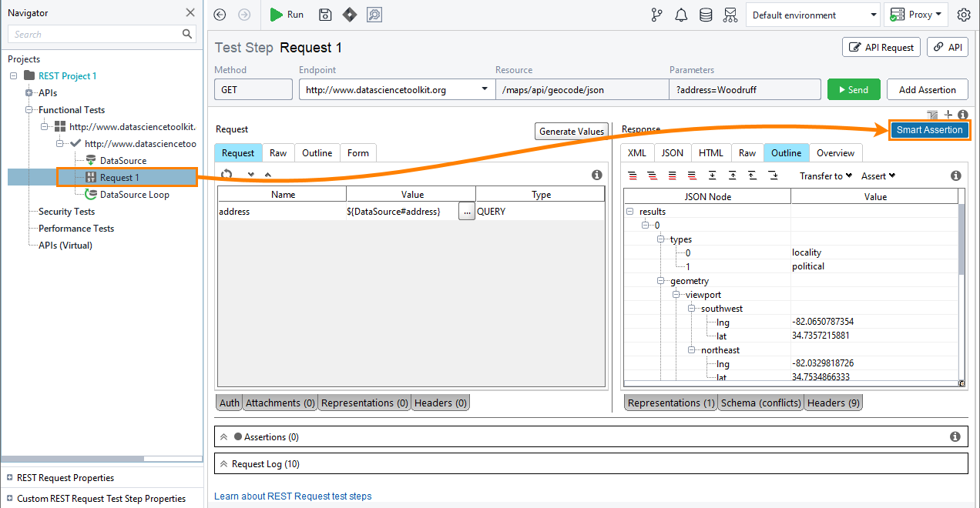
Task: Open the settings gear icon
Action: coord(964,15)
